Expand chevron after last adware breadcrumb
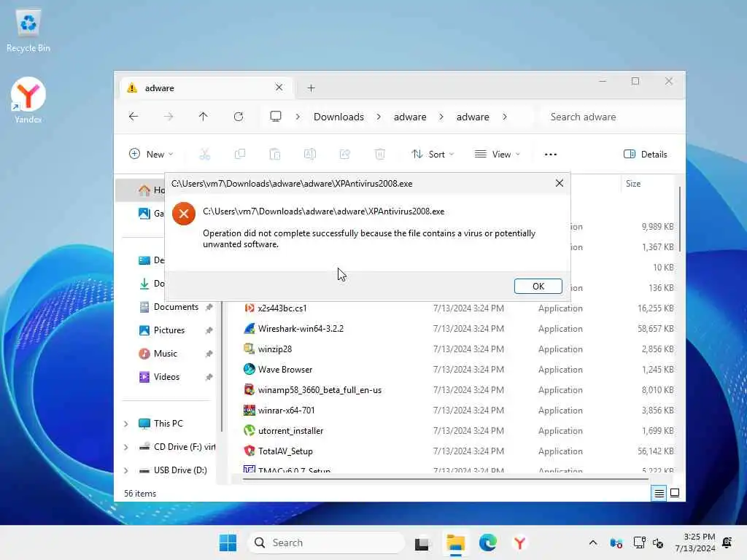Viewport: 747px width, 560px height. [x=505, y=117]
